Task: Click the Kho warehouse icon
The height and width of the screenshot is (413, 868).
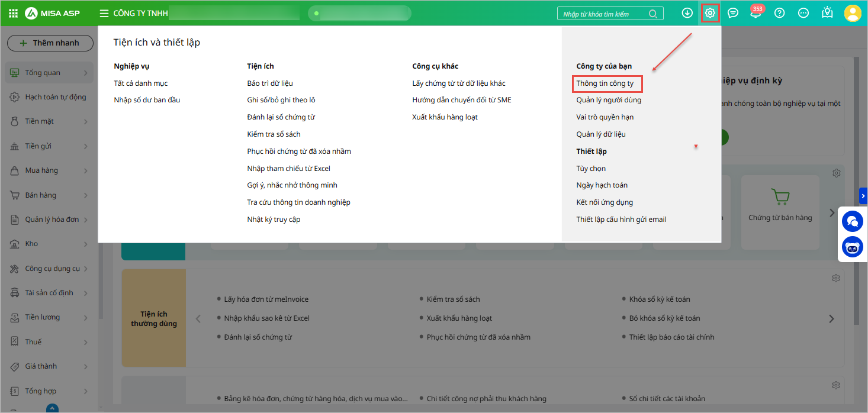Action: (14, 244)
